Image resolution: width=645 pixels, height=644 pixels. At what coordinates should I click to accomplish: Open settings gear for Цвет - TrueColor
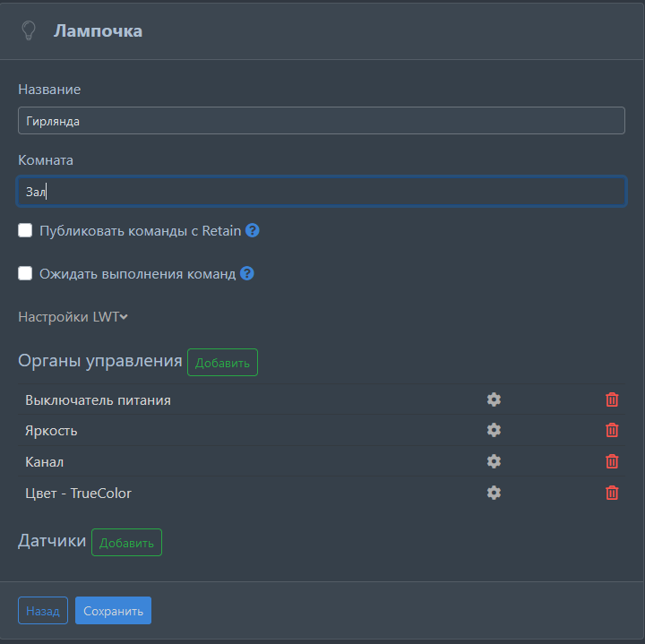click(x=494, y=492)
